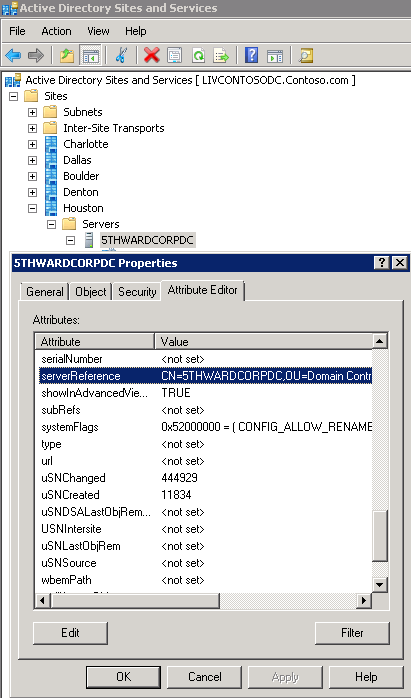Click the Up One Level folder icon
Screen dimensions: 411x698
tap(67, 56)
